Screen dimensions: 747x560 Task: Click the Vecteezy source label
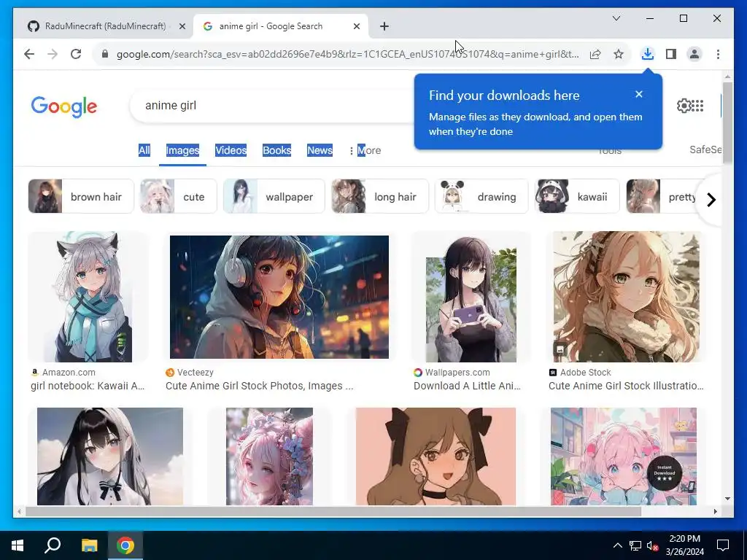(196, 373)
